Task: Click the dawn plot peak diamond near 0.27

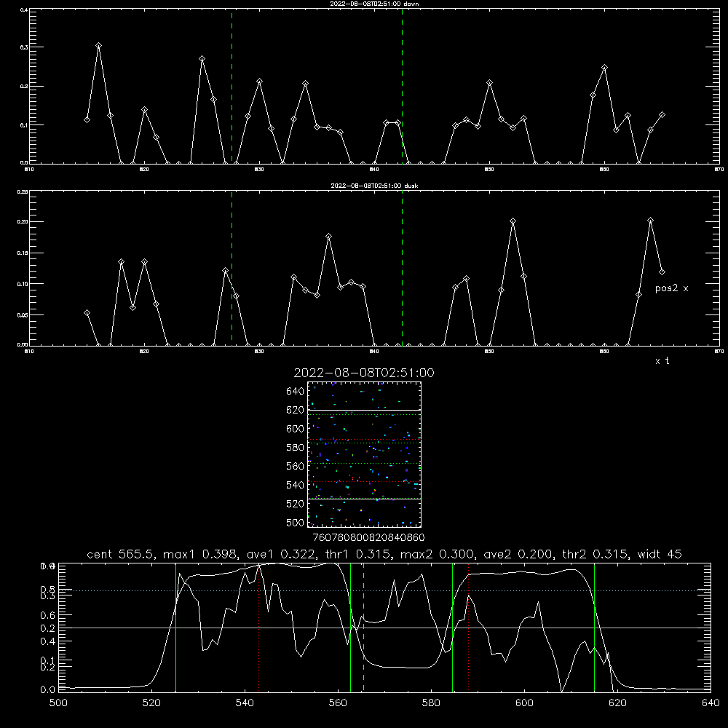Action: click(x=202, y=59)
